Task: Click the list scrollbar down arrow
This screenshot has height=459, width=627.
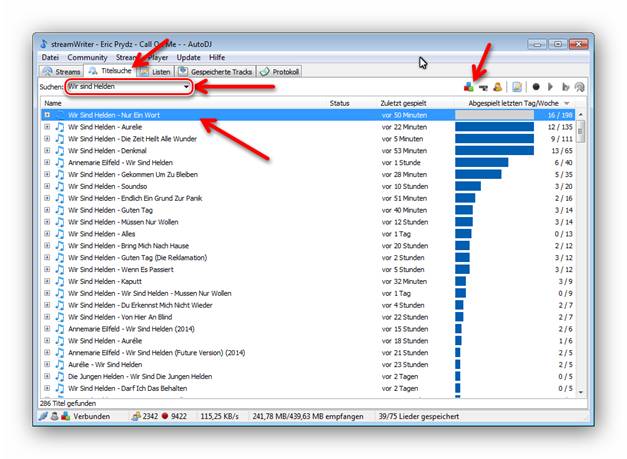Action: click(580, 392)
